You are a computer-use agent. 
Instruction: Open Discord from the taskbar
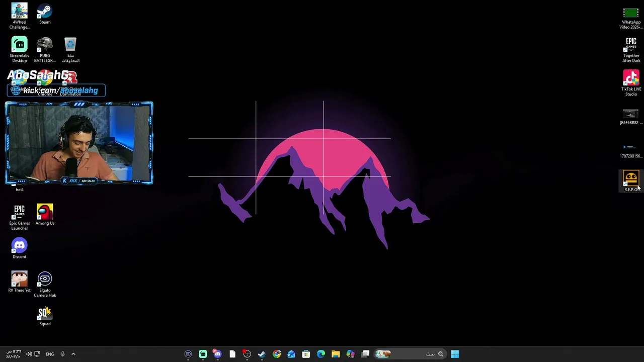tap(217, 354)
